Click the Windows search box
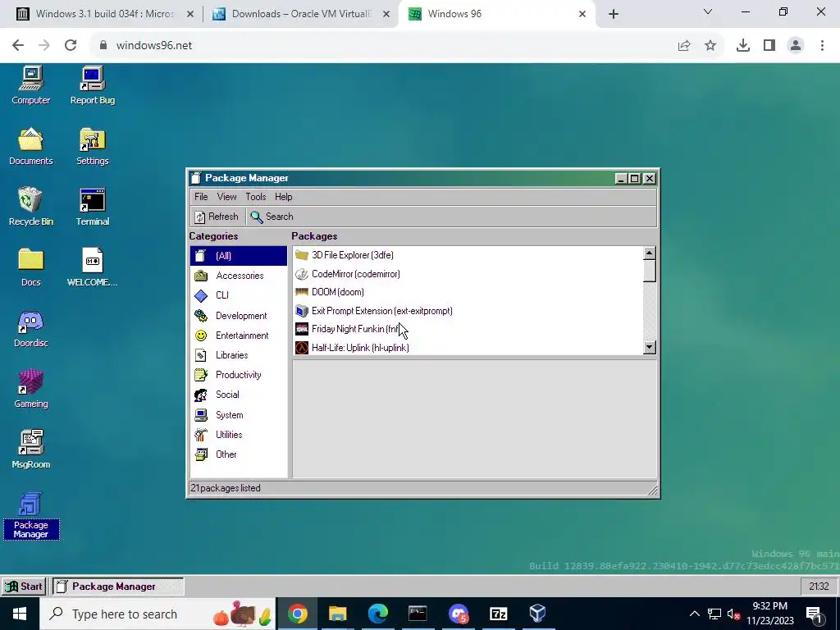The width and height of the screenshot is (840, 630). click(157, 614)
